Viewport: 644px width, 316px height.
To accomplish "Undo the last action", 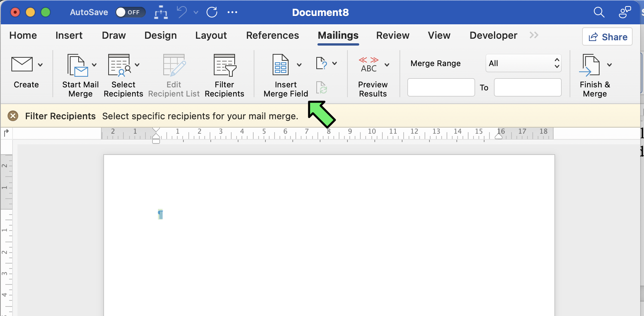I will 182,12.
